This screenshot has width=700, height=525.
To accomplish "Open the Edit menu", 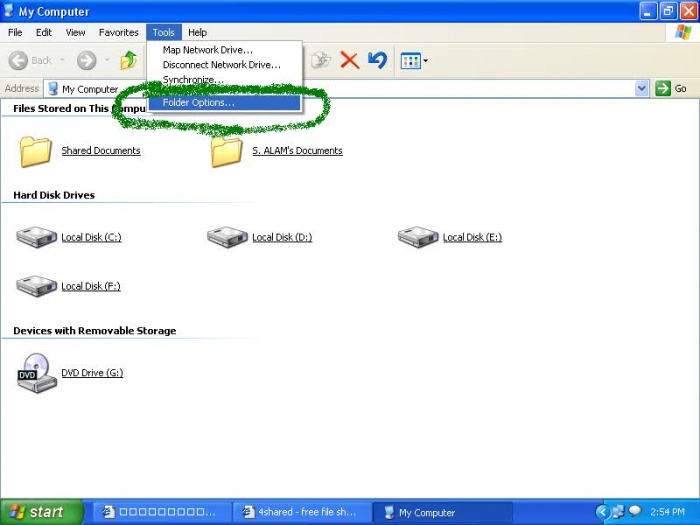I will [44, 33].
